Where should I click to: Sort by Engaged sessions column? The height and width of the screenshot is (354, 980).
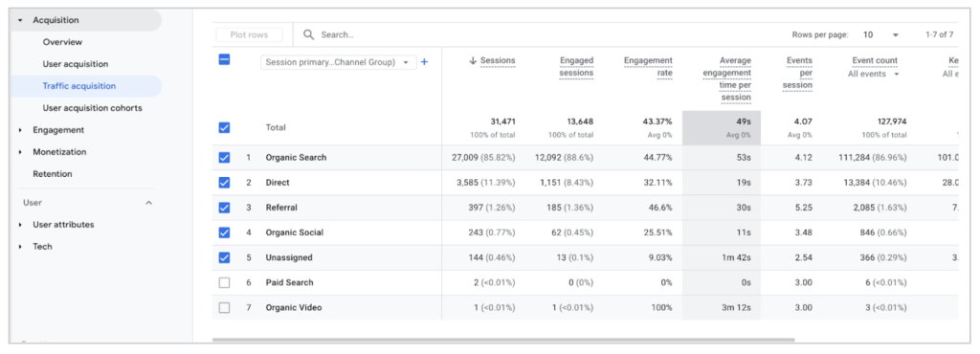coord(576,66)
